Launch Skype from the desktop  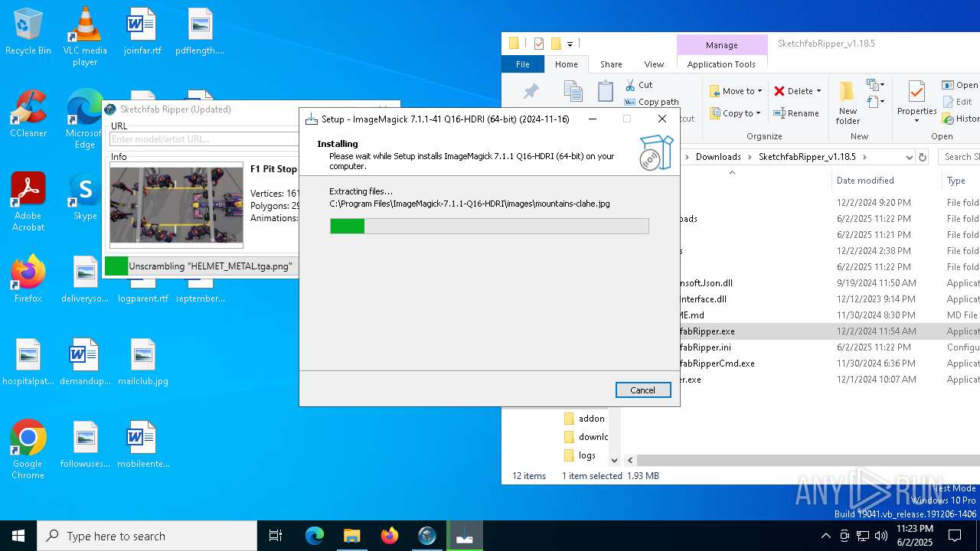[x=85, y=196]
